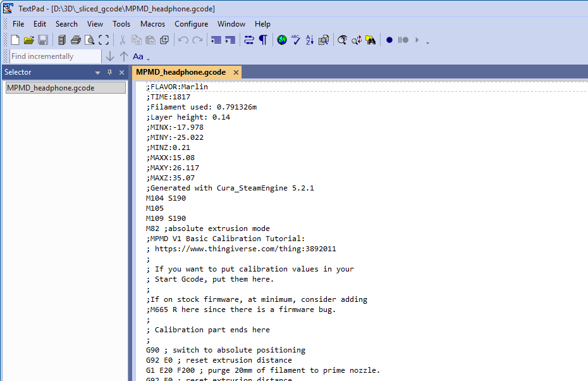Expand toolbar options arrow after macro buttons

pyautogui.click(x=428, y=42)
